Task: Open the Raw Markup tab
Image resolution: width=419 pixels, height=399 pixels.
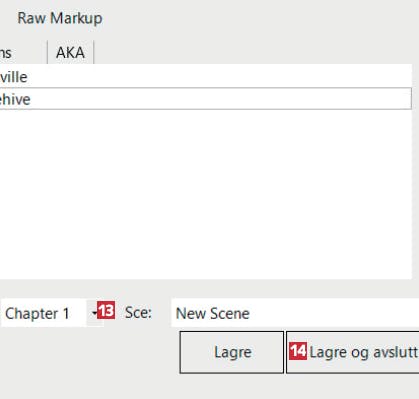Action: [x=60, y=18]
